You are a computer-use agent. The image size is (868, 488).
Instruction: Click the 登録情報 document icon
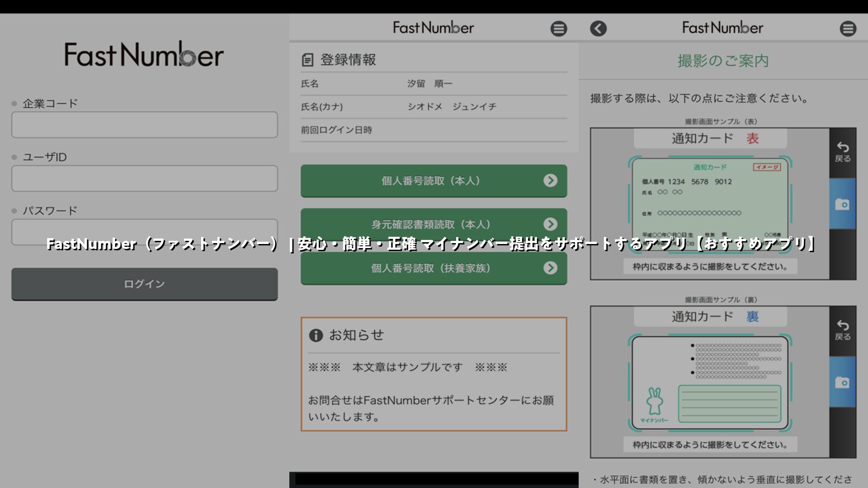[x=307, y=60]
